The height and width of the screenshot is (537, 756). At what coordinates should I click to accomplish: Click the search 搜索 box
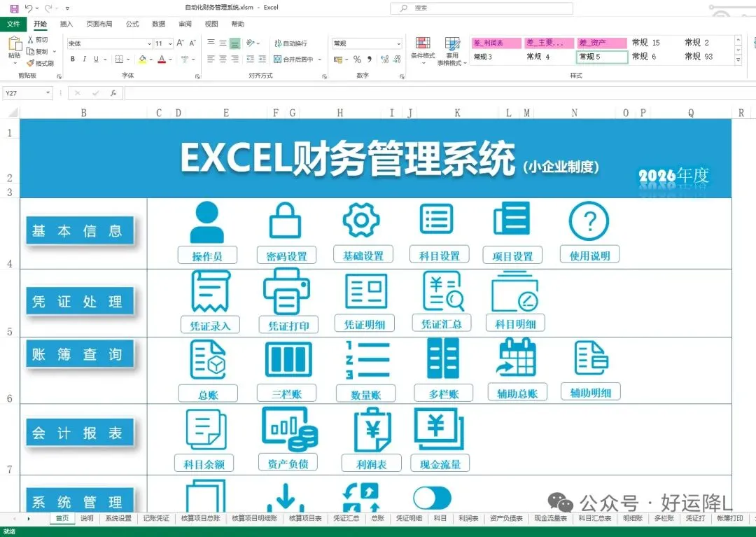pyautogui.click(x=481, y=8)
